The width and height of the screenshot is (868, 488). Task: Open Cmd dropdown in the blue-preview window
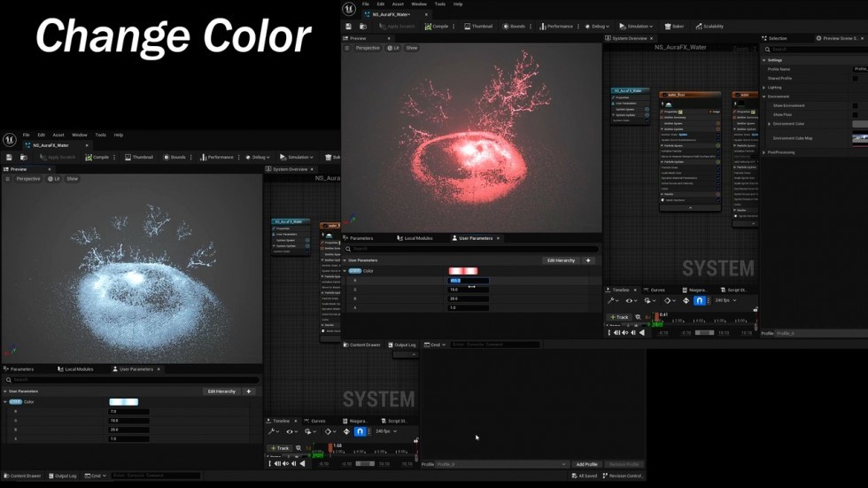pos(96,476)
